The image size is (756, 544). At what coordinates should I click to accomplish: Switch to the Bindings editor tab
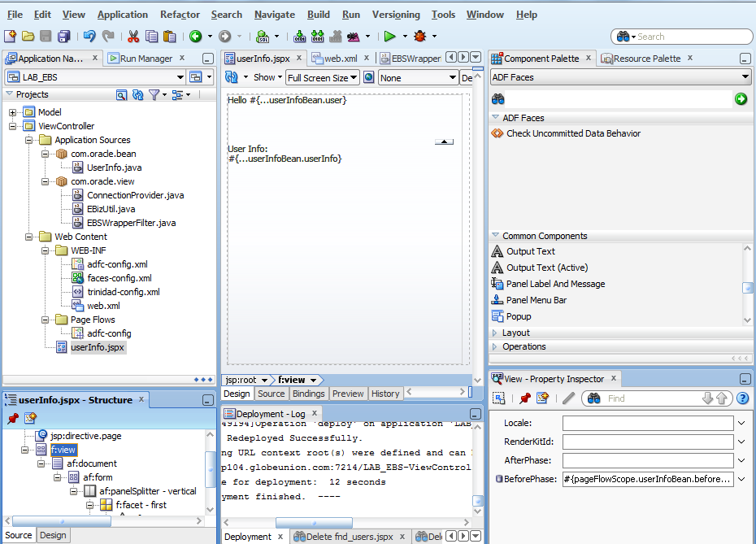click(308, 394)
